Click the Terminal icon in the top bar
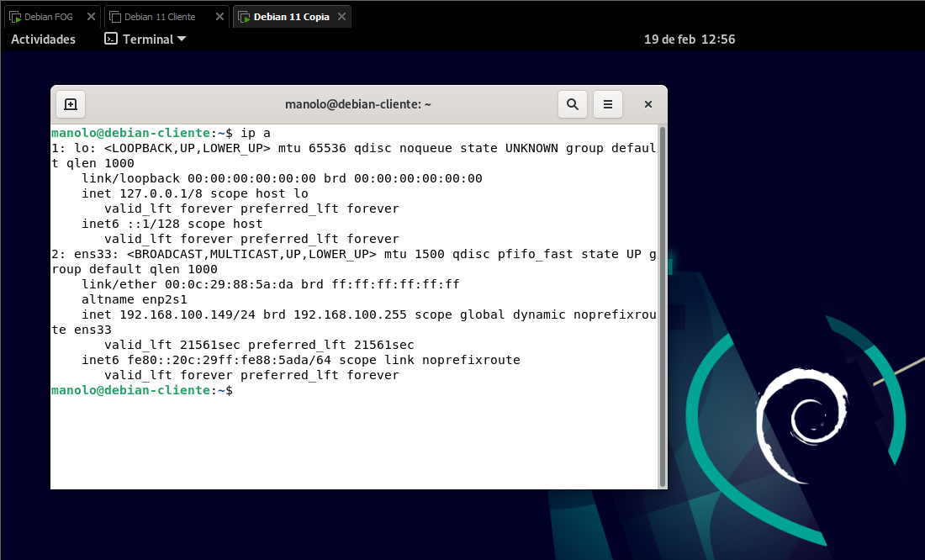This screenshot has height=560, width=925. click(110, 39)
